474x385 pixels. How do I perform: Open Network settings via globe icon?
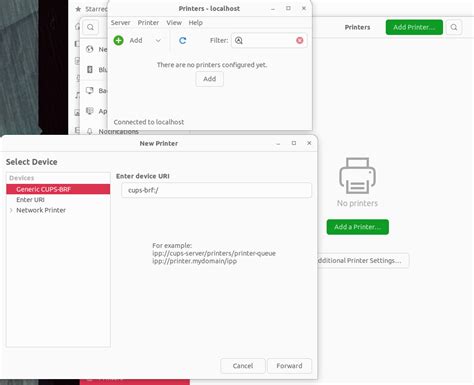[x=90, y=49]
